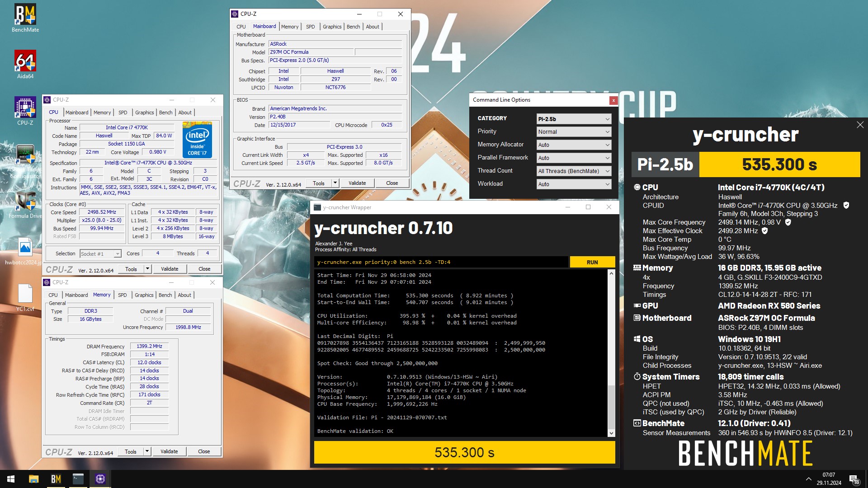868x488 pixels.
Task: Click the y-cruncher command line field
Action: pyautogui.click(x=441, y=262)
